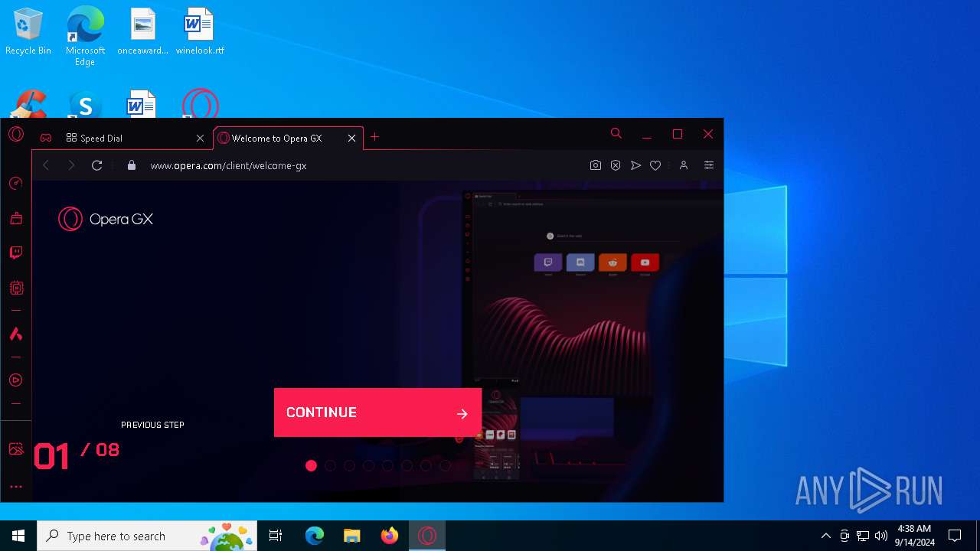The image size is (980, 551).
Task: View site security lock info
Action: point(132,165)
